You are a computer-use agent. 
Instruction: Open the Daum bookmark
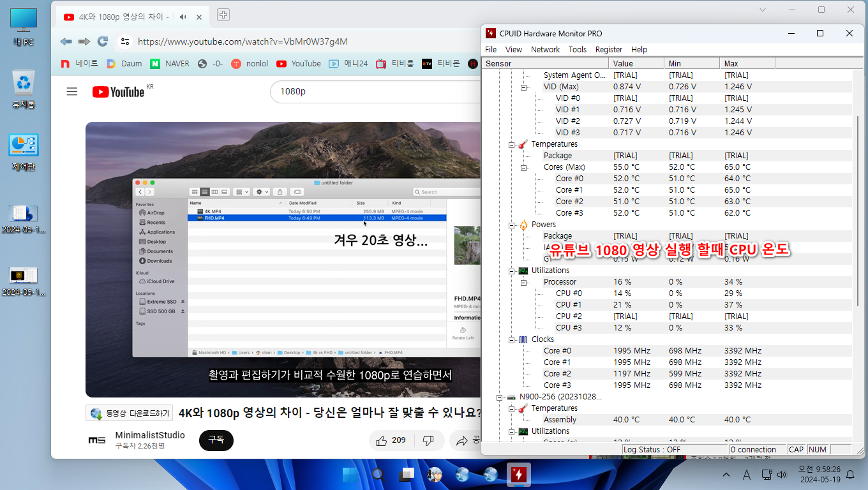124,64
